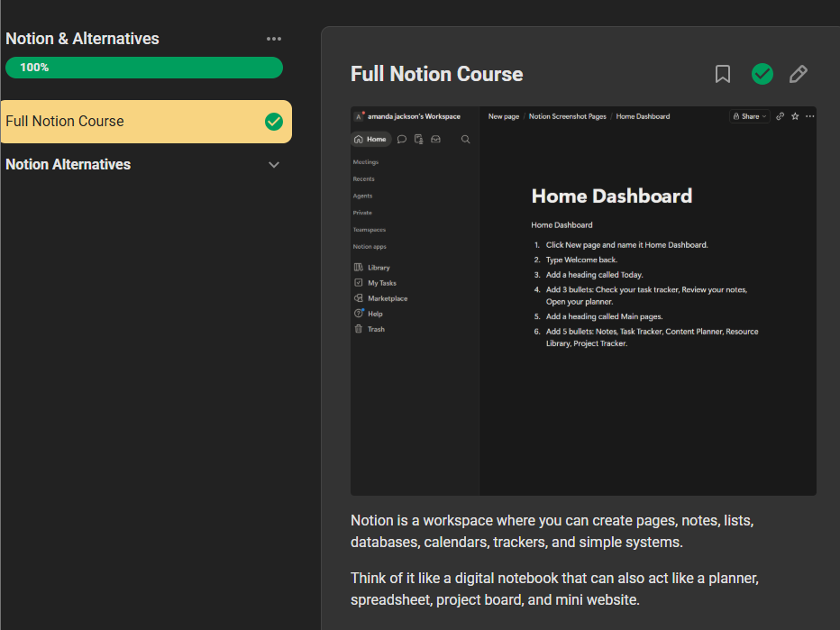Click the Trash bin icon
The image size is (840, 630).
[x=359, y=329]
